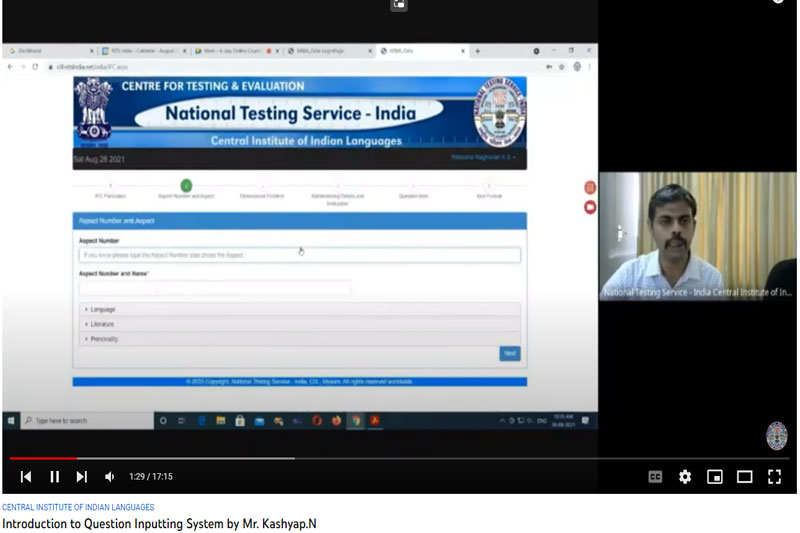Click the National Testing Service - India banner

pos(299,112)
